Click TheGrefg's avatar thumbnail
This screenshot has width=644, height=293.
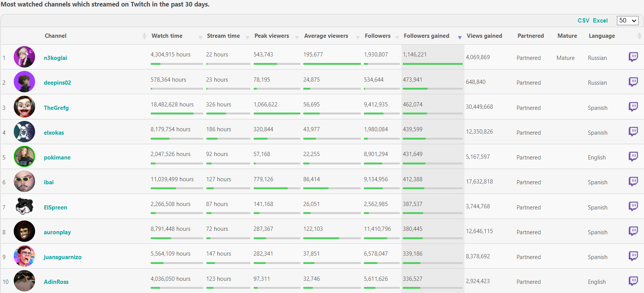point(24,107)
